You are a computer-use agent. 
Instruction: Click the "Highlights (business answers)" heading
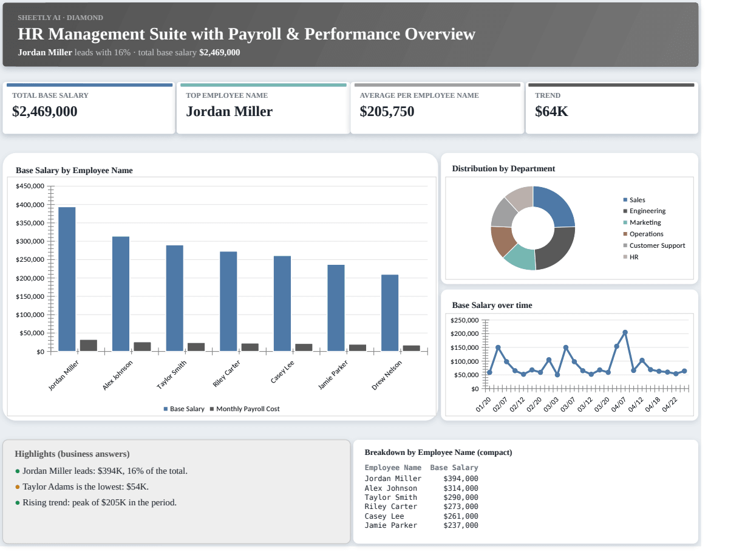pos(72,454)
